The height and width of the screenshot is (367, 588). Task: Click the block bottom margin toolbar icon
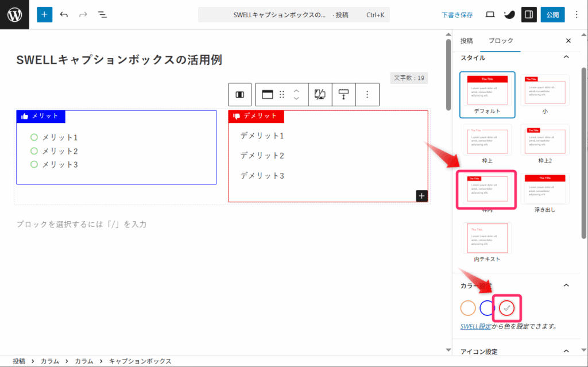tap(343, 95)
